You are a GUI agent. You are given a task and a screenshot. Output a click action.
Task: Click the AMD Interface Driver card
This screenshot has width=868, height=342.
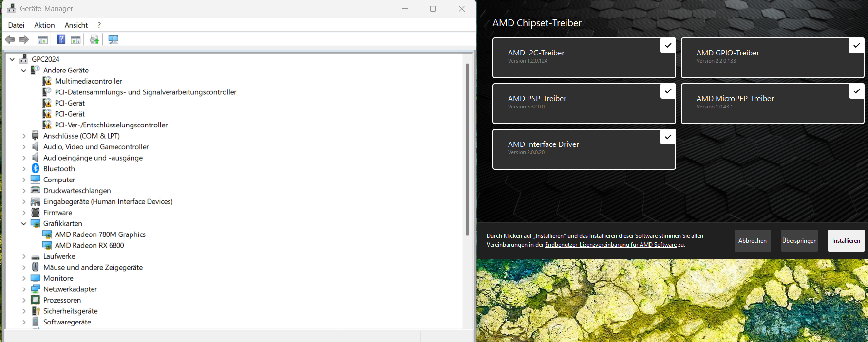pyautogui.click(x=584, y=149)
